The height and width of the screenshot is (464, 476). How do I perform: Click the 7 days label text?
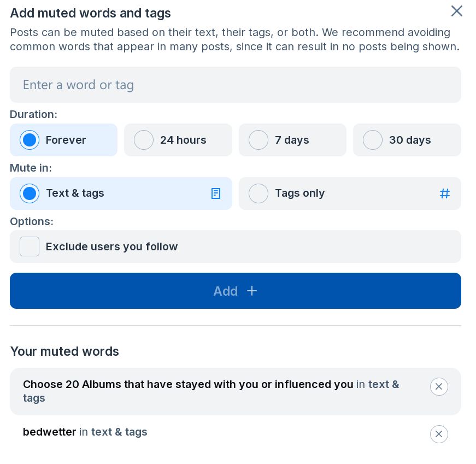coord(292,140)
